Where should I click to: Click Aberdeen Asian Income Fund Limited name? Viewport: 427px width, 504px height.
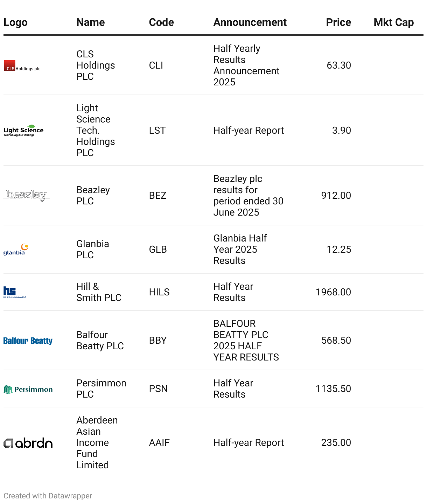pyautogui.click(x=97, y=443)
